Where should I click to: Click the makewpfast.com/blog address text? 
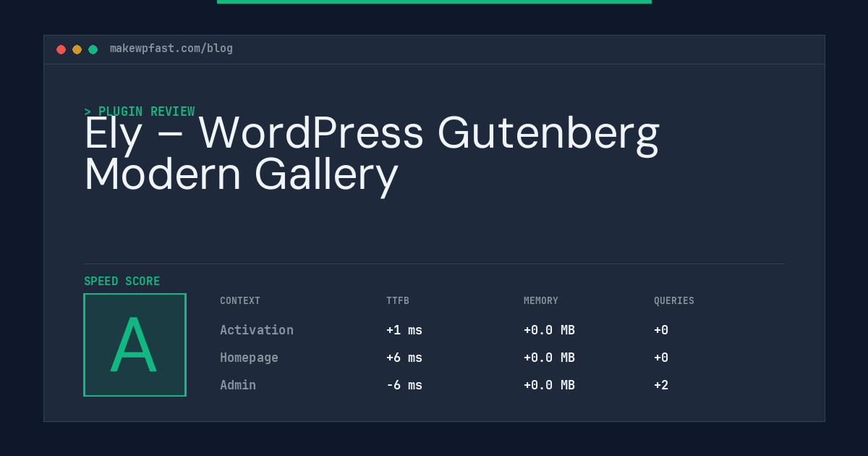pos(171,48)
